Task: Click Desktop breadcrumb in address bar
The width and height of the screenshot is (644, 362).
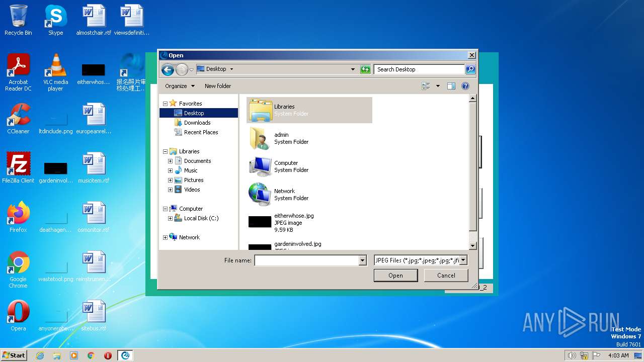Action: point(216,69)
